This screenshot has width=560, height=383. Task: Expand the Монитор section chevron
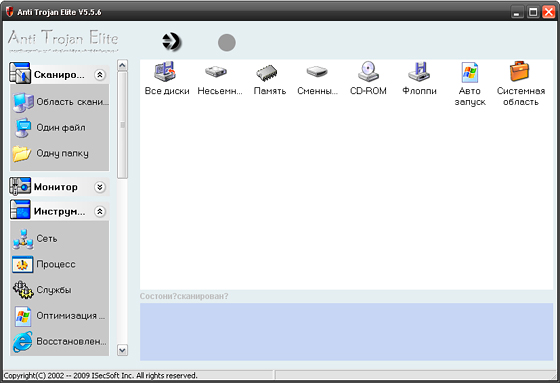point(100,187)
